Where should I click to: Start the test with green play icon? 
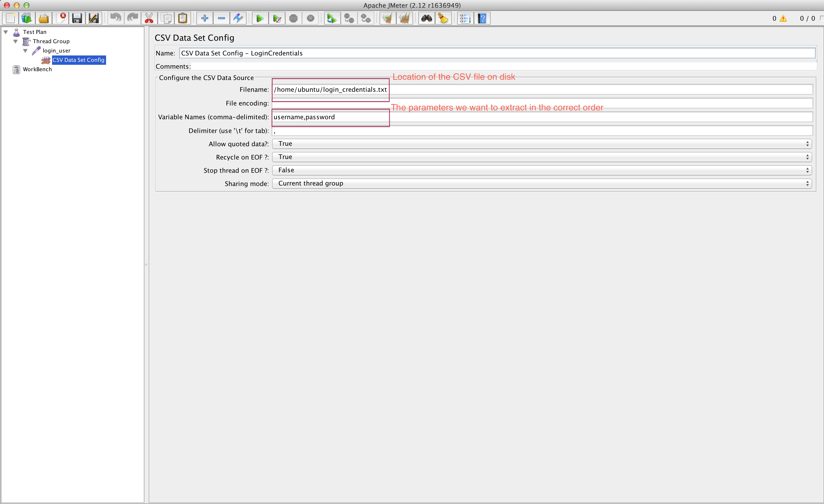[260, 18]
